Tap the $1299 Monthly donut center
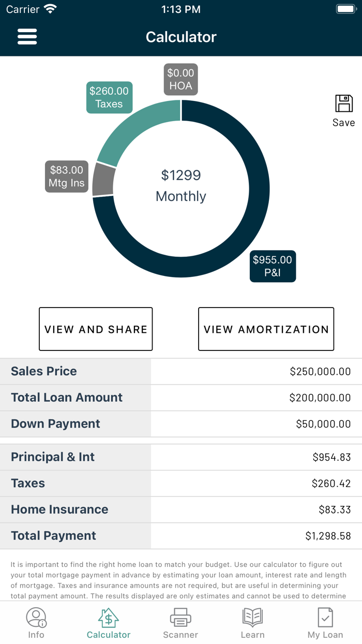This screenshot has height=644, width=362. pos(180,186)
